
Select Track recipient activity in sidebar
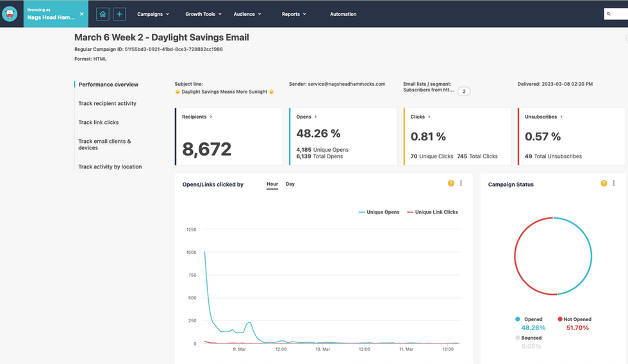108,103
